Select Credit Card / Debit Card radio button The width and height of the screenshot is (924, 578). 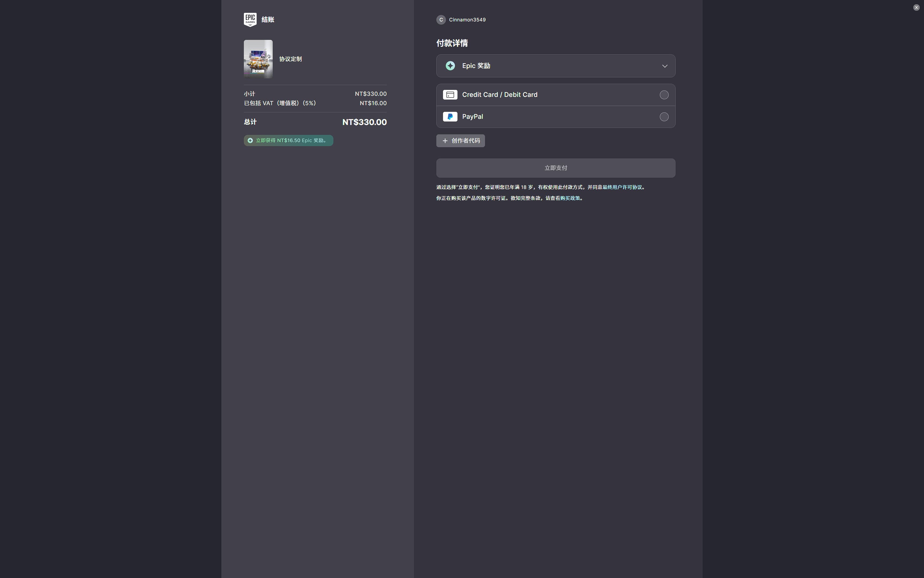(x=664, y=95)
